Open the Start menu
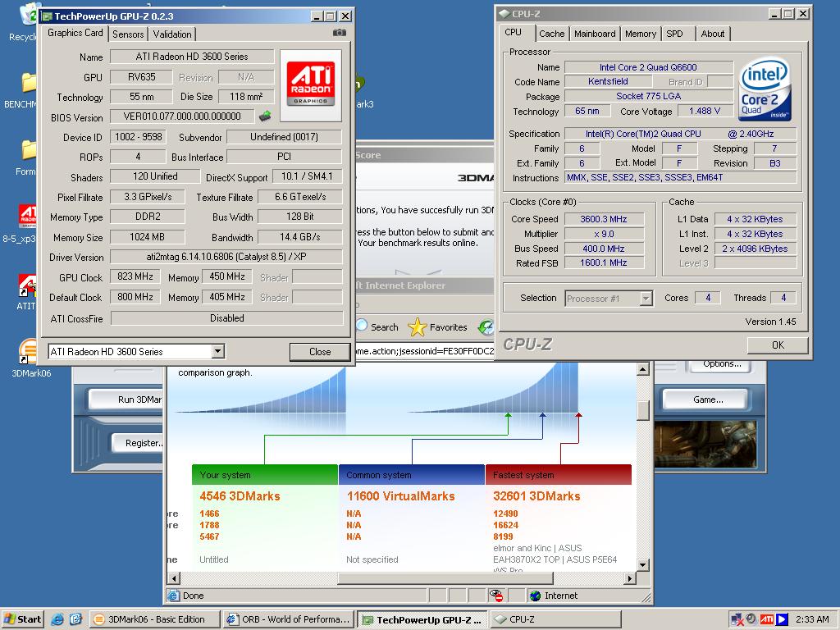840x630 pixels. click(x=21, y=619)
